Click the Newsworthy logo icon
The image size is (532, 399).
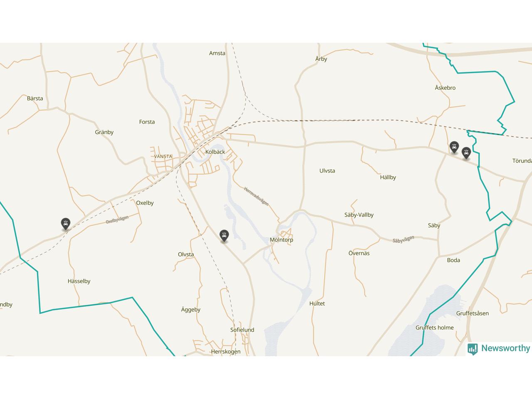(x=473, y=349)
